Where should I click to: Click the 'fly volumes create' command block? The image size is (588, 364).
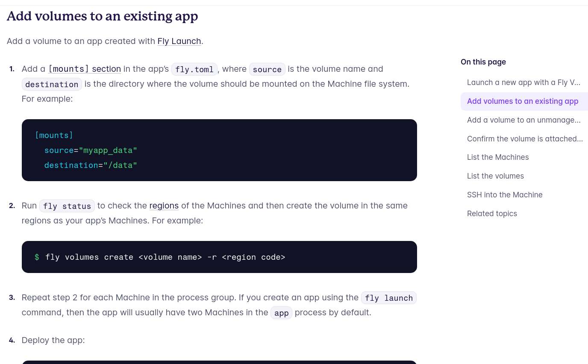[x=219, y=257]
